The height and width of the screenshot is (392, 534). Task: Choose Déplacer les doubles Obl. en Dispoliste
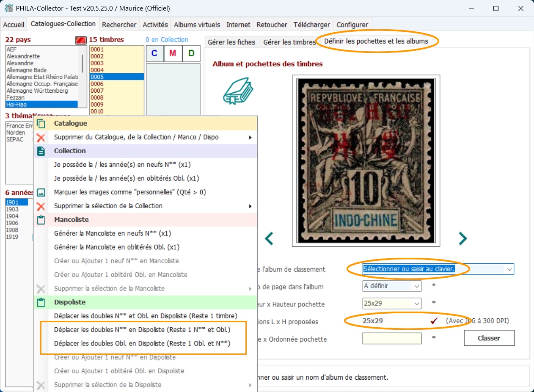click(x=145, y=343)
